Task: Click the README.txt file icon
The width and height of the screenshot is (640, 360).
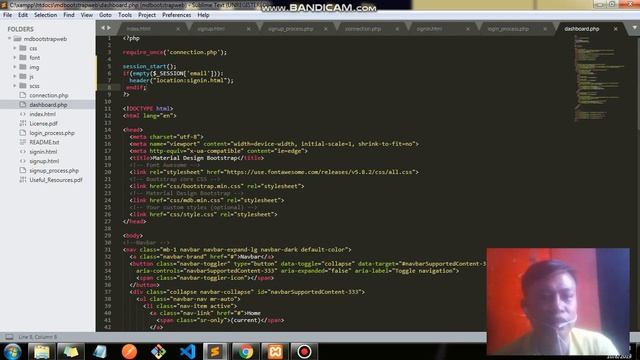Action: [23, 142]
